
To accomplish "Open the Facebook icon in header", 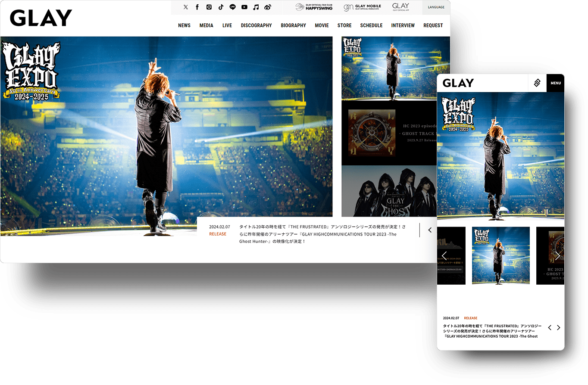I will coord(197,7).
